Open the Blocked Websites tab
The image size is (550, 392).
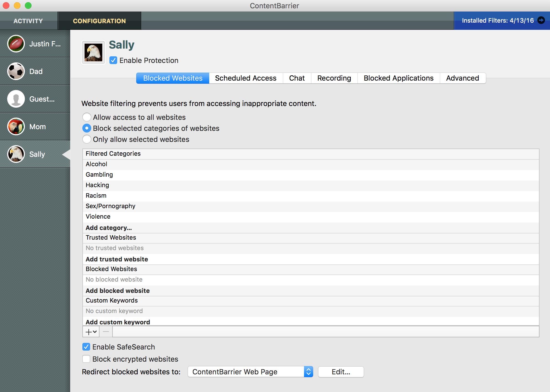(173, 78)
